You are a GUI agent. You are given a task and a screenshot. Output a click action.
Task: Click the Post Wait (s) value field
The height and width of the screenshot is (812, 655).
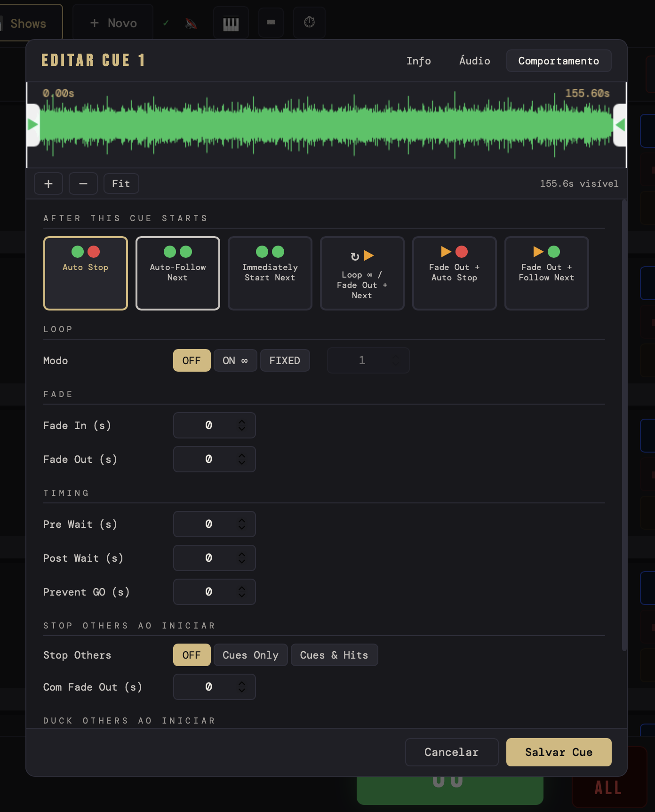point(215,558)
